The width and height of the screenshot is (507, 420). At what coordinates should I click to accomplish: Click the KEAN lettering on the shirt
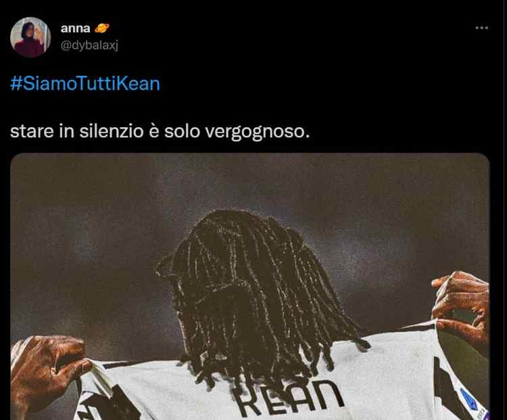[x=289, y=398]
